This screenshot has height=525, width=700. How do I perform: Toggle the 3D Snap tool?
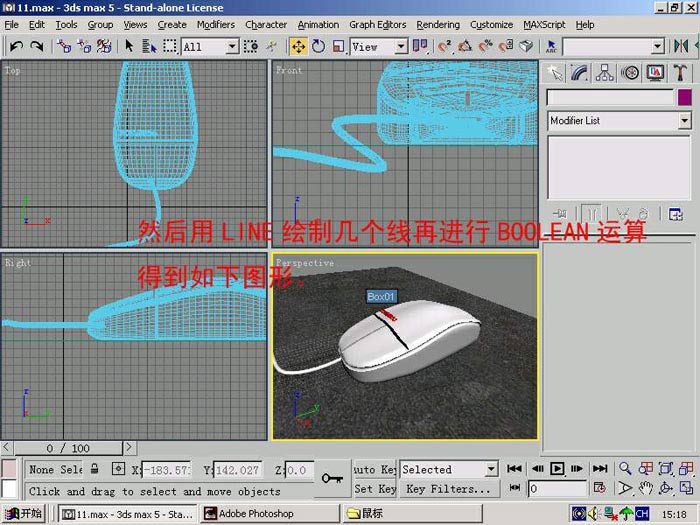(x=445, y=46)
